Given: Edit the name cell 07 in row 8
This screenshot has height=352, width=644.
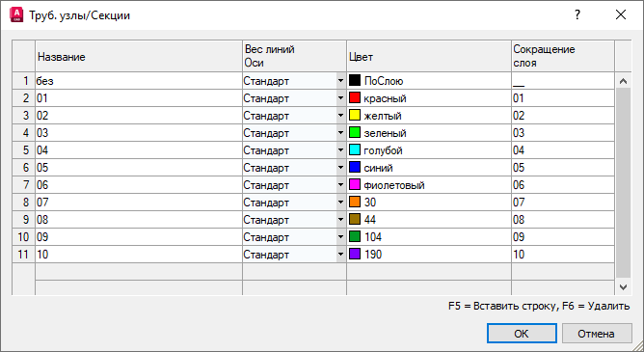Looking at the screenshot, I should pyautogui.click(x=139, y=203).
